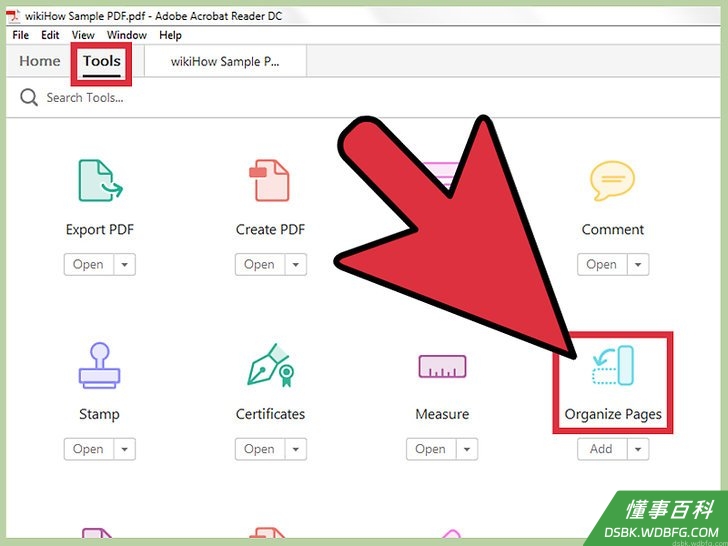This screenshot has height=546, width=728.
Task: Expand the Measure dropdown arrow
Action: (467, 449)
